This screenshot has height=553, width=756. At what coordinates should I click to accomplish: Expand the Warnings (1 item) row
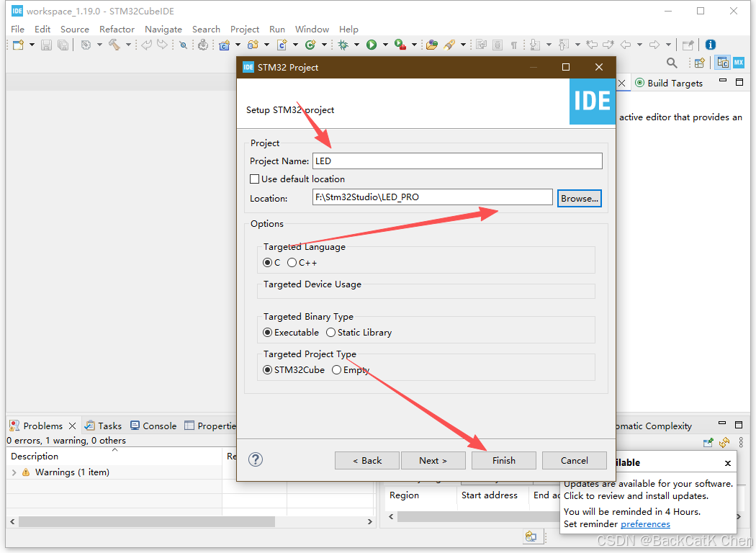pyautogui.click(x=14, y=472)
